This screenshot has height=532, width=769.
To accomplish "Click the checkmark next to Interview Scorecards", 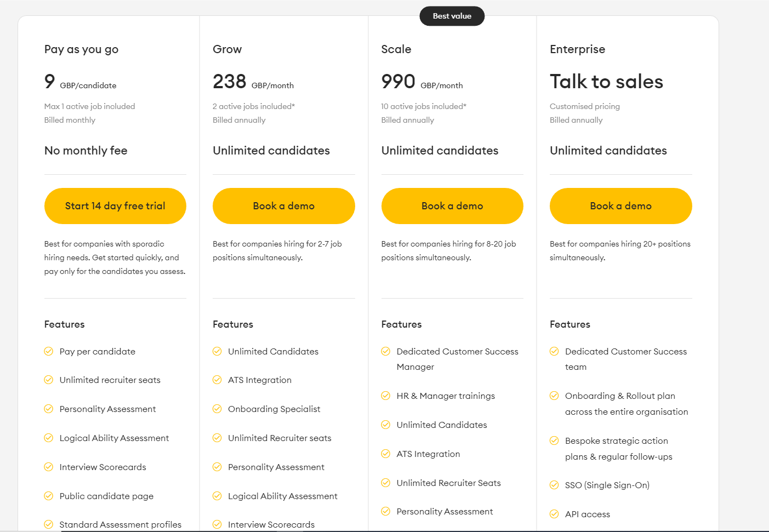I will 49,467.
